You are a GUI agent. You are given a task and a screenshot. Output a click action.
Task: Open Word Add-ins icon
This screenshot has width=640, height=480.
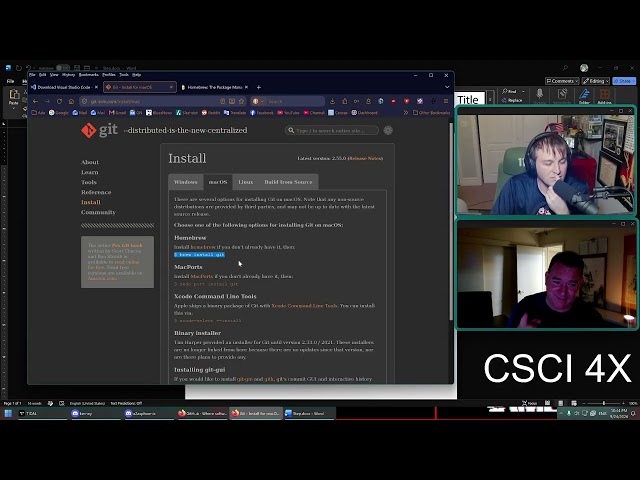click(604, 96)
